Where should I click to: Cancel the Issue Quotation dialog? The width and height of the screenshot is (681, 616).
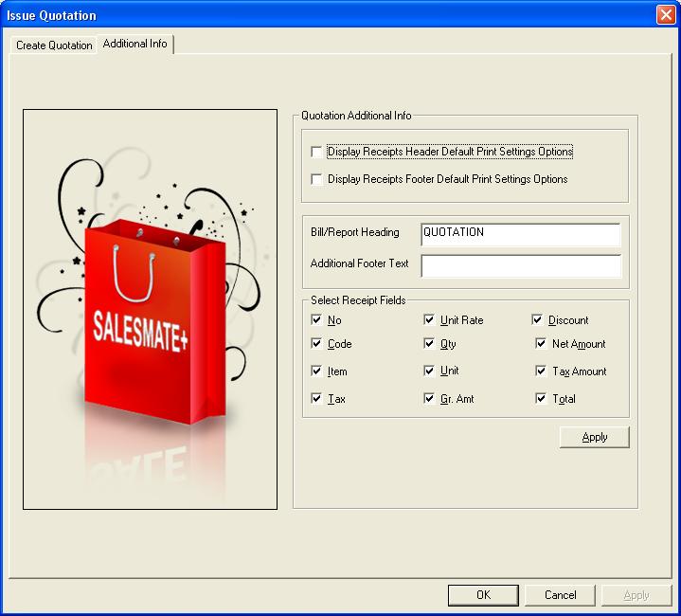[561, 595]
